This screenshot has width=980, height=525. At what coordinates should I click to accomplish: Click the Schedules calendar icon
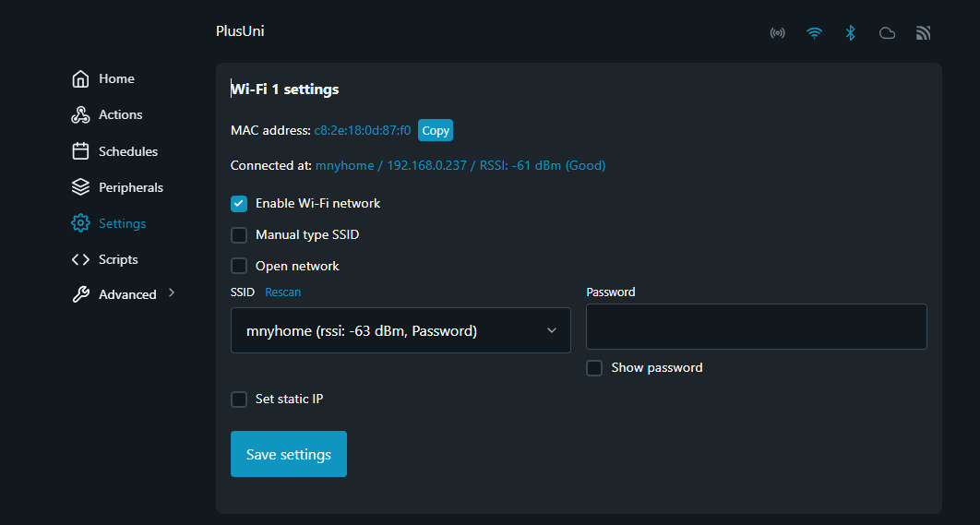click(x=80, y=151)
